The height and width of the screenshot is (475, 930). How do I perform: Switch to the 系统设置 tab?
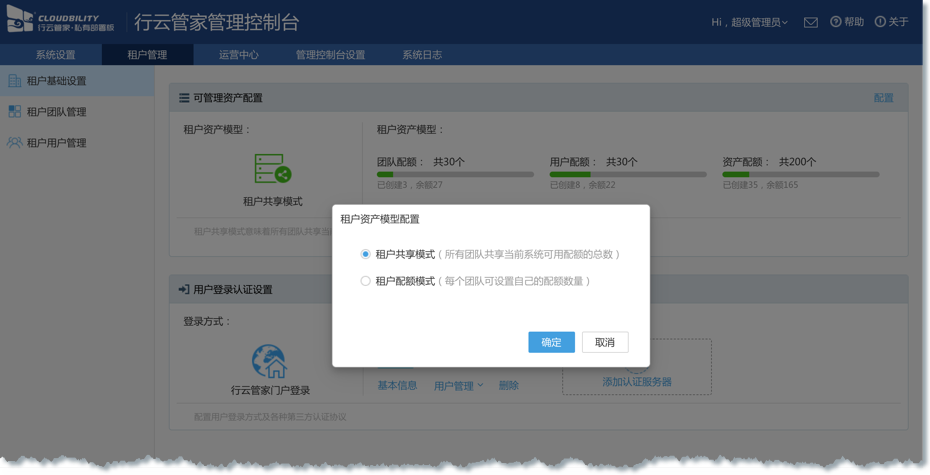click(x=55, y=55)
